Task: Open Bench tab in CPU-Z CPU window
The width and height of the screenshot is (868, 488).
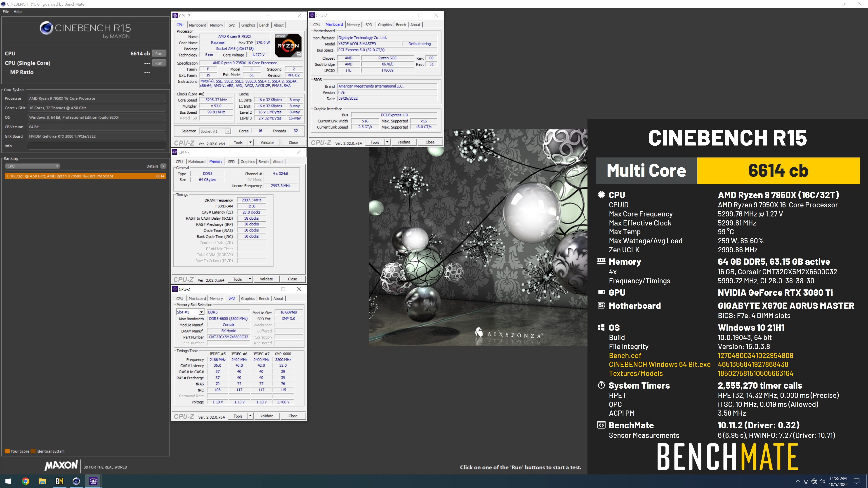Action: 264,25
